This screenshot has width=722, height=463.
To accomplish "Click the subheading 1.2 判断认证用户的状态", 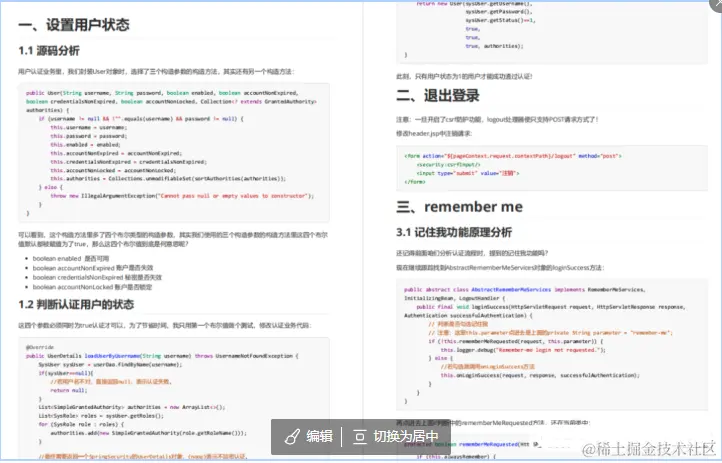I will click(x=76, y=305).
